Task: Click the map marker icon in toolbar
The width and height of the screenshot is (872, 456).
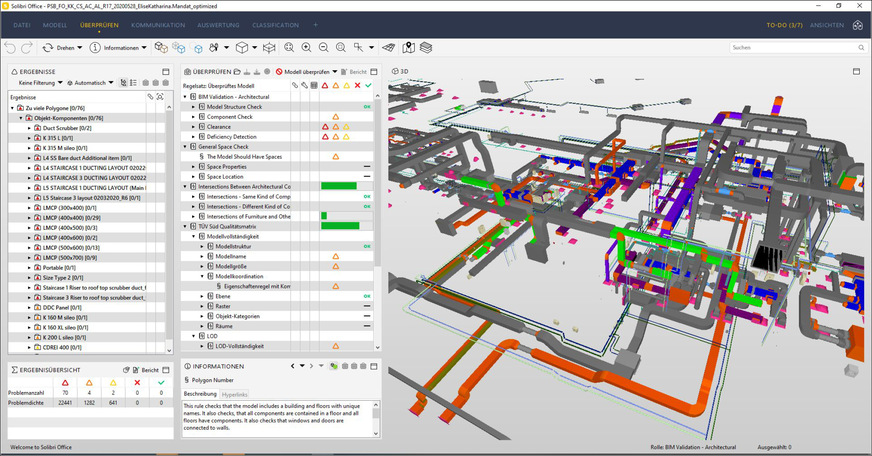Action: 408,47
